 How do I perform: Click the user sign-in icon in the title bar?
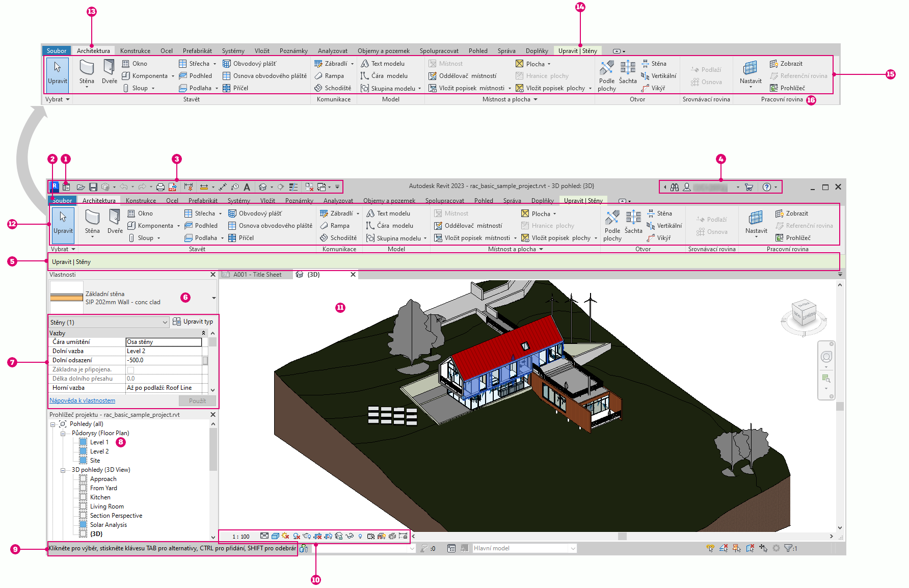[687, 187]
